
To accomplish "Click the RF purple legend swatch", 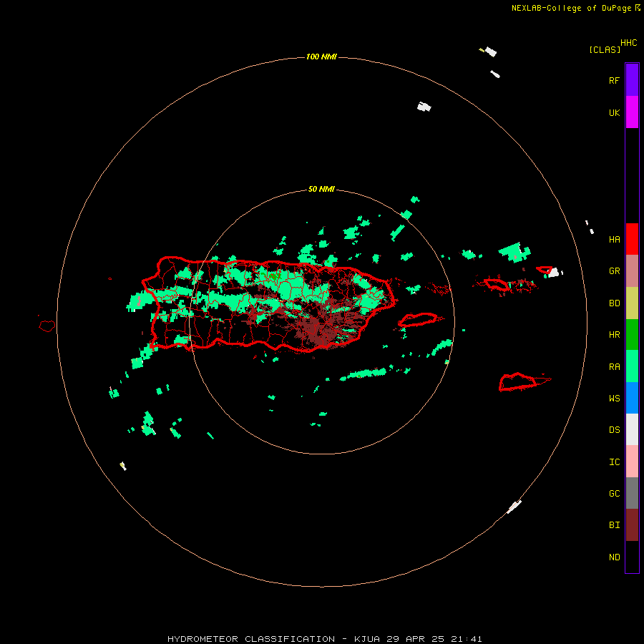I will tap(632, 80).
